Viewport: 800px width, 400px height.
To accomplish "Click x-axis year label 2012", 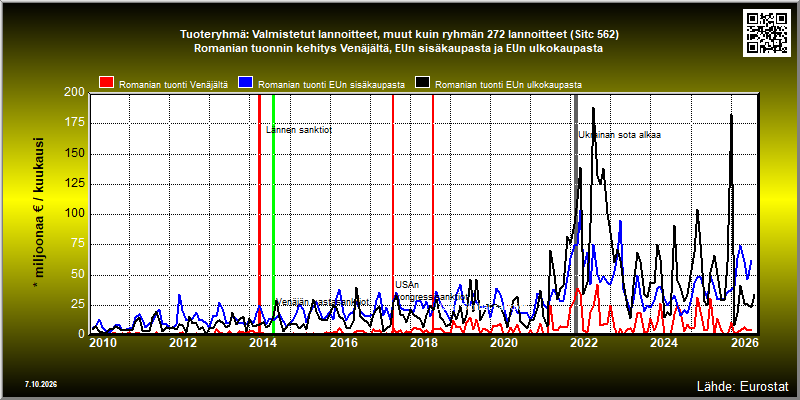I will (x=183, y=343).
